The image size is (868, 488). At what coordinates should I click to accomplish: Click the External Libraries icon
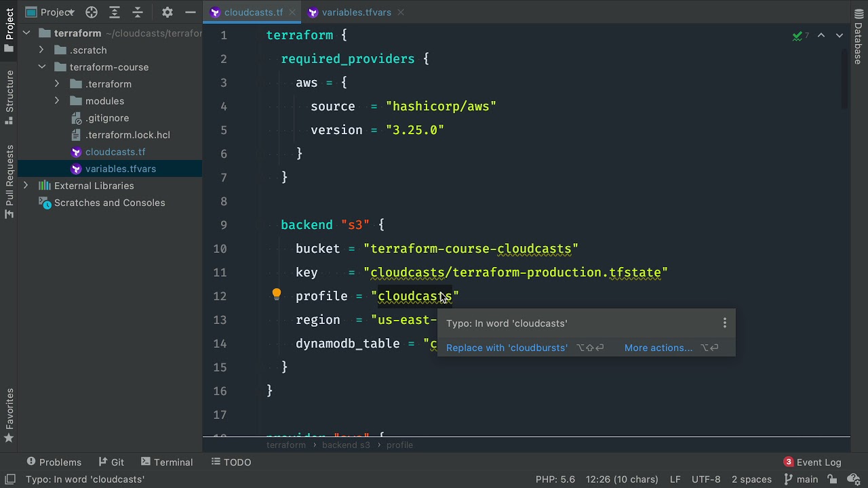(x=45, y=186)
